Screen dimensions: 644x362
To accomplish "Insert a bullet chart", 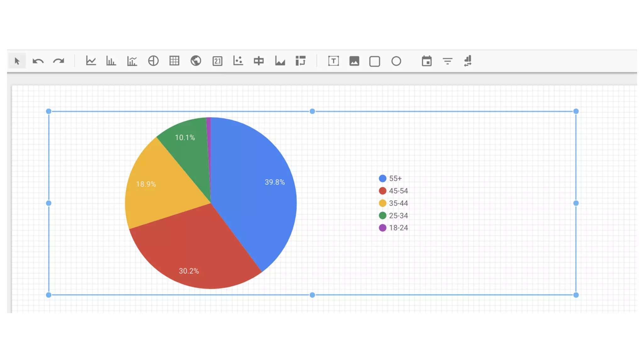I will coord(259,61).
